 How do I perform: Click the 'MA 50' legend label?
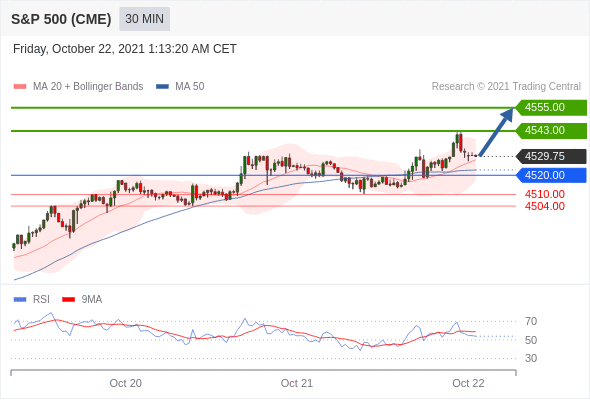tap(190, 87)
